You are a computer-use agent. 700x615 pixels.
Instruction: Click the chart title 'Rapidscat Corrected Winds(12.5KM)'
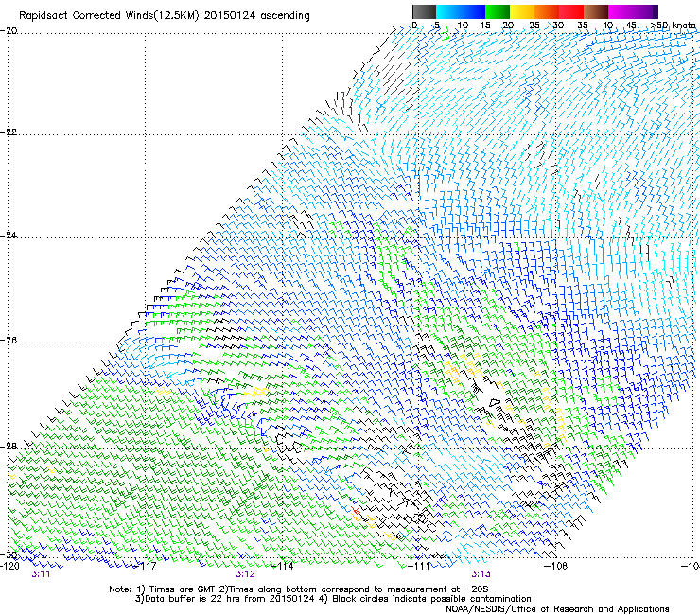pyautogui.click(x=109, y=16)
